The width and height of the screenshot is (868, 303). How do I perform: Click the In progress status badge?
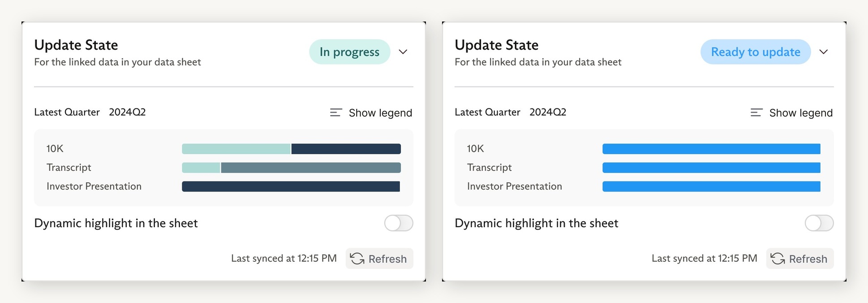point(350,52)
